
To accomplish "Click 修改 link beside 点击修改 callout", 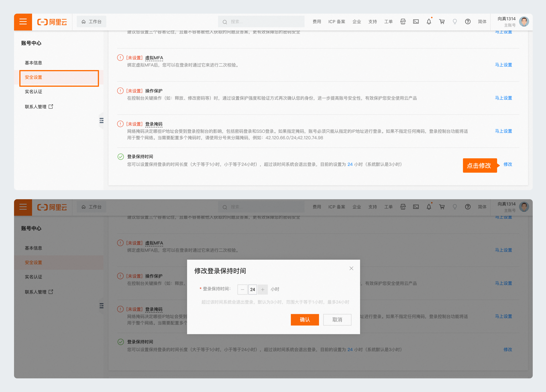I will (x=508, y=164).
